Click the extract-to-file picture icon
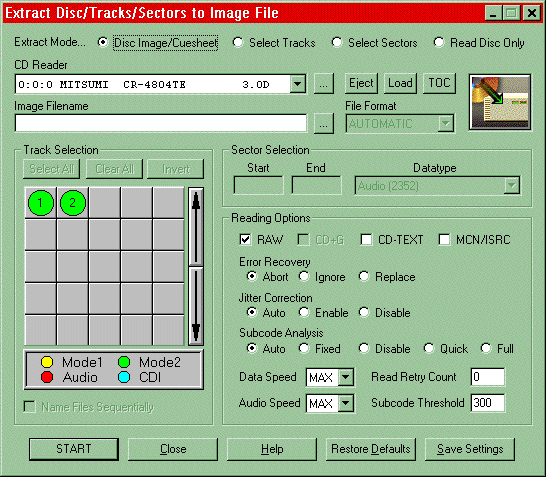 (x=500, y=102)
